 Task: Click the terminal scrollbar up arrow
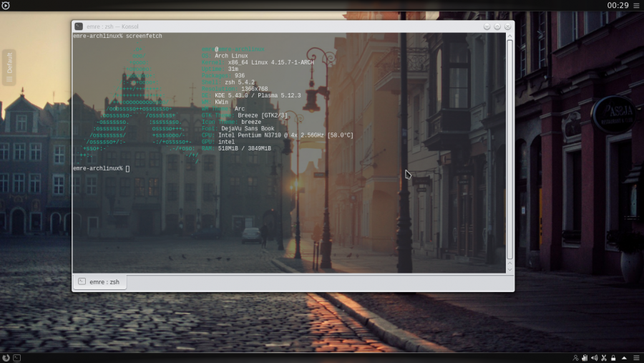[x=509, y=37]
